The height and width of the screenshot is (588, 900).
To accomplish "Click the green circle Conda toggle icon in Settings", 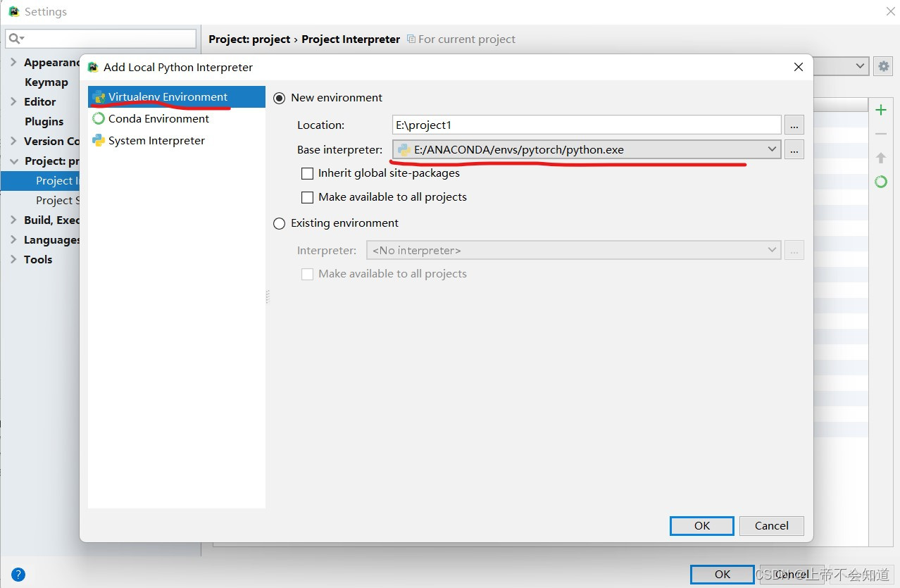I will (x=880, y=182).
